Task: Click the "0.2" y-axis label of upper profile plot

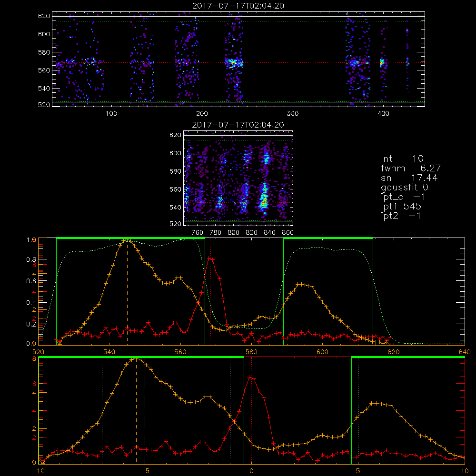Action: tap(31, 324)
